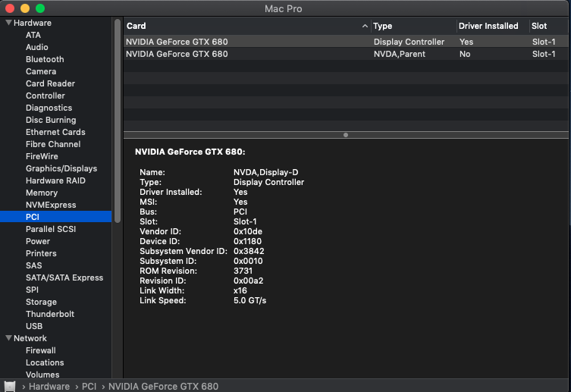Open Parallel SCSI entry
571x392 pixels.
(x=51, y=229)
